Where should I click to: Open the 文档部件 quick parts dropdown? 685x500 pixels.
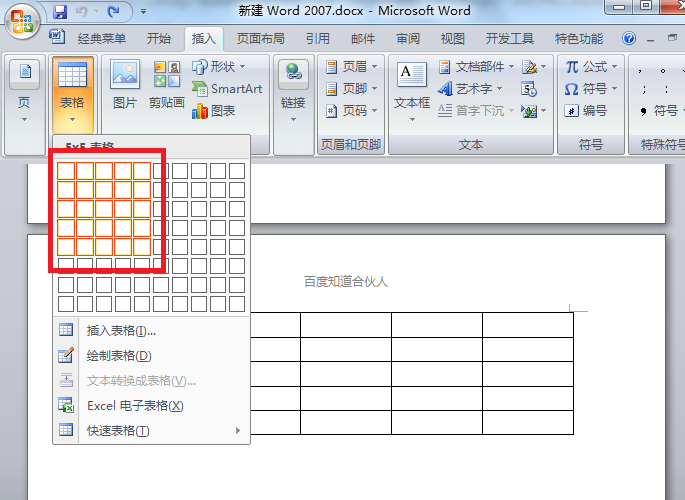(477, 67)
